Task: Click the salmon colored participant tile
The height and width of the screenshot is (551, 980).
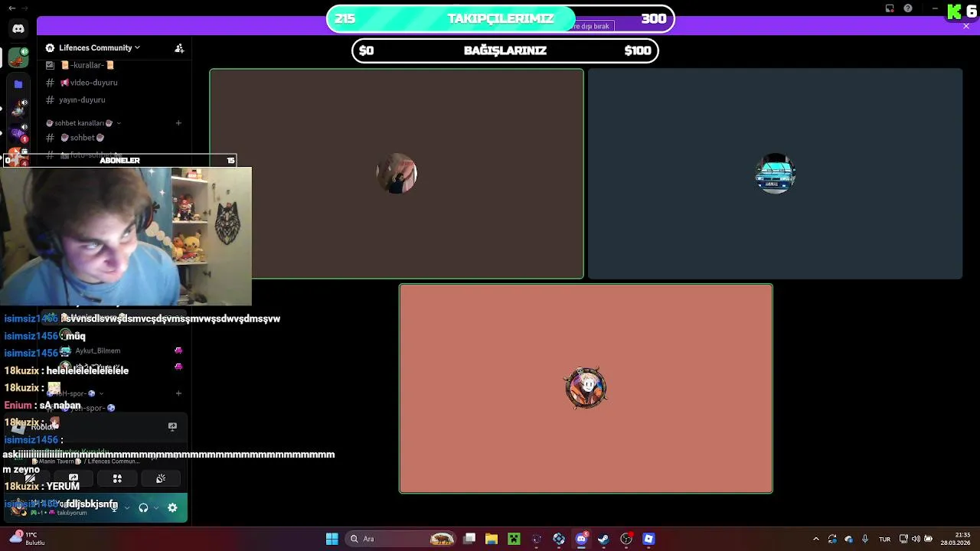Action: coord(586,389)
